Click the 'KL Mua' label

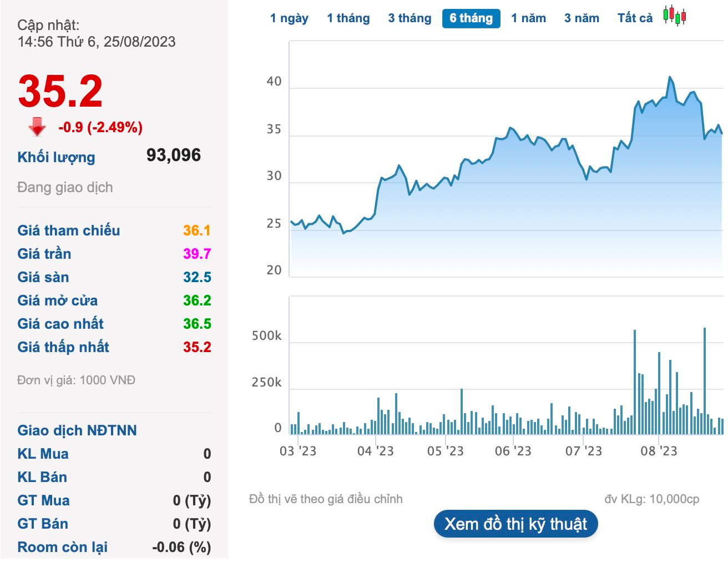coord(43,454)
